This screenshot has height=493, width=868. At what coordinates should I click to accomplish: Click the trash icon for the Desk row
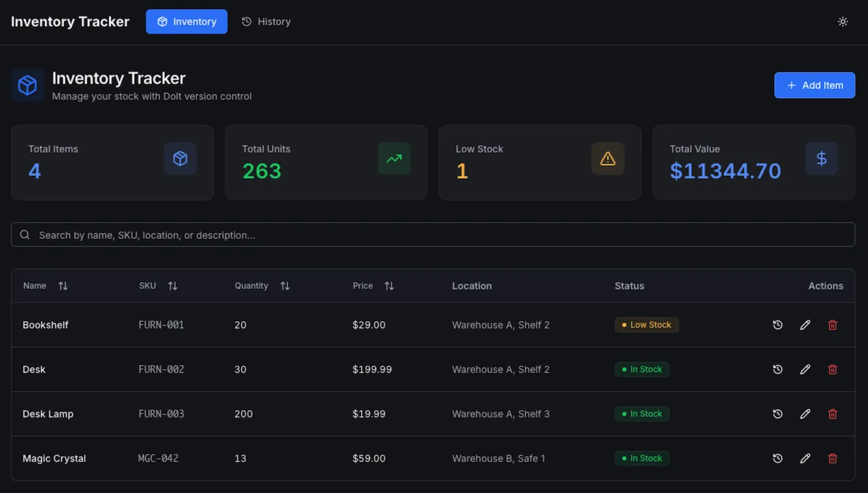coord(832,369)
